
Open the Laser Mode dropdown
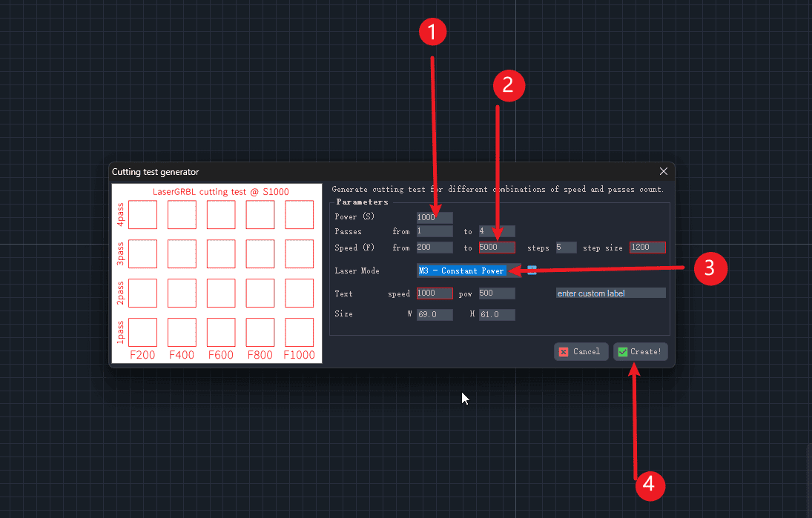pyautogui.click(x=461, y=270)
